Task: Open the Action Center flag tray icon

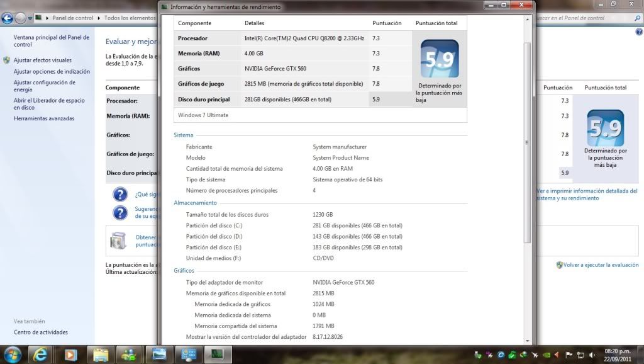Action: (569, 355)
